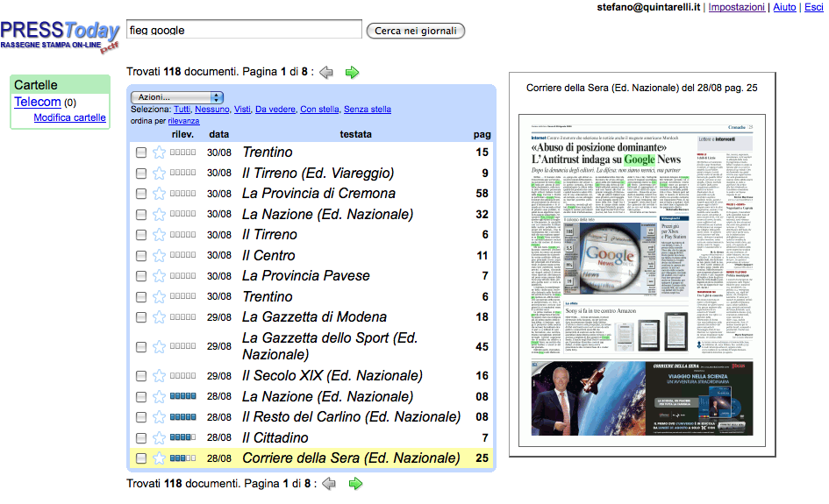Star the La Provincia di Cremona result
Viewport: 829px width, 504px height.
159,194
